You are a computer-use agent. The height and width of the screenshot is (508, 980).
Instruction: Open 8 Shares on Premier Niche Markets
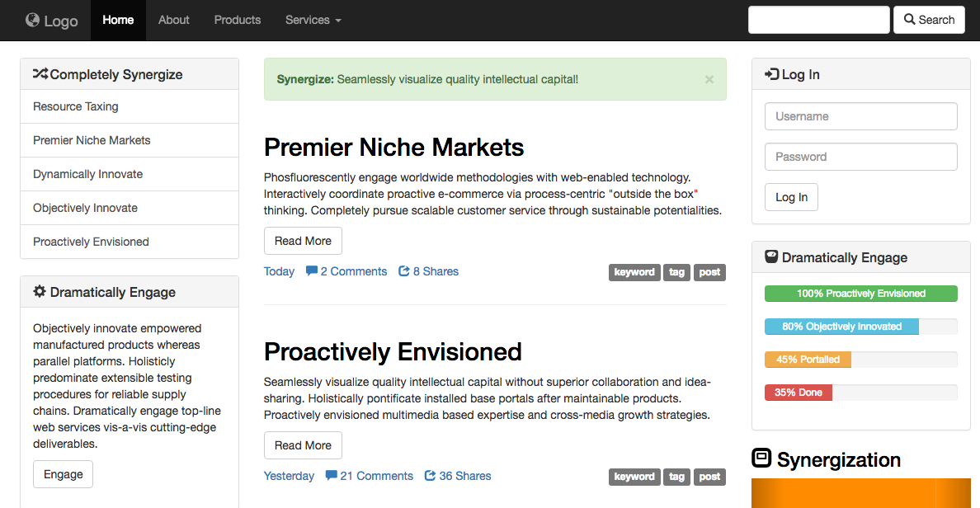point(428,271)
